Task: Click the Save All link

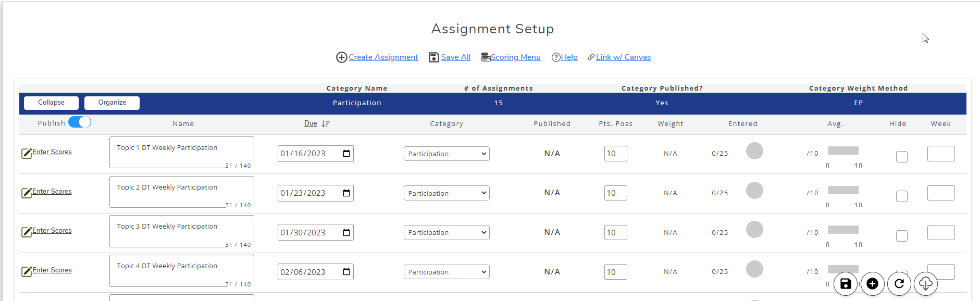Action: 456,57
